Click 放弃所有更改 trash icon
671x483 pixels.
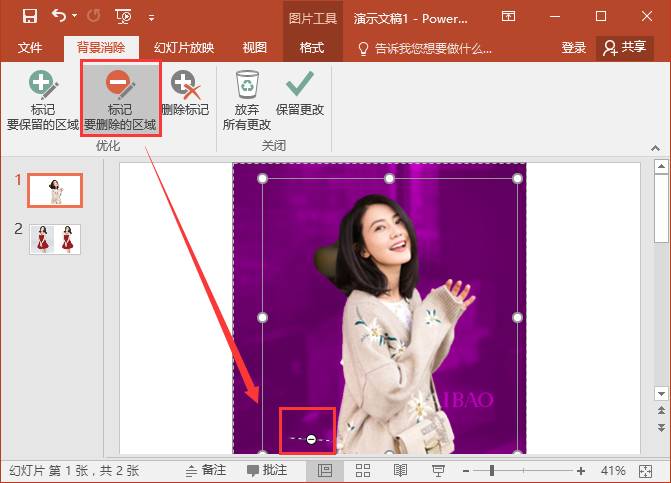pyautogui.click(x=247, y=101)
